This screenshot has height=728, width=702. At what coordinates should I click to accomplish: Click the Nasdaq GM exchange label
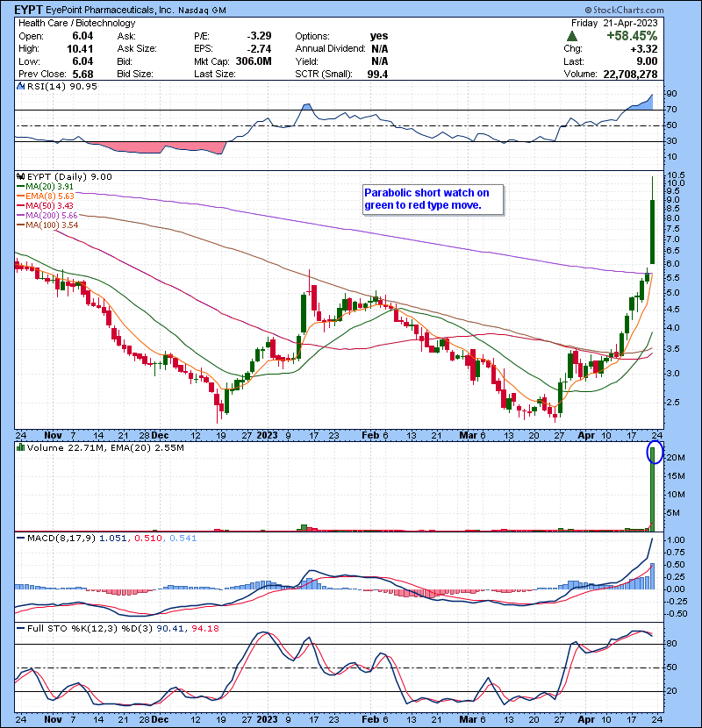(x=203, y=11)
